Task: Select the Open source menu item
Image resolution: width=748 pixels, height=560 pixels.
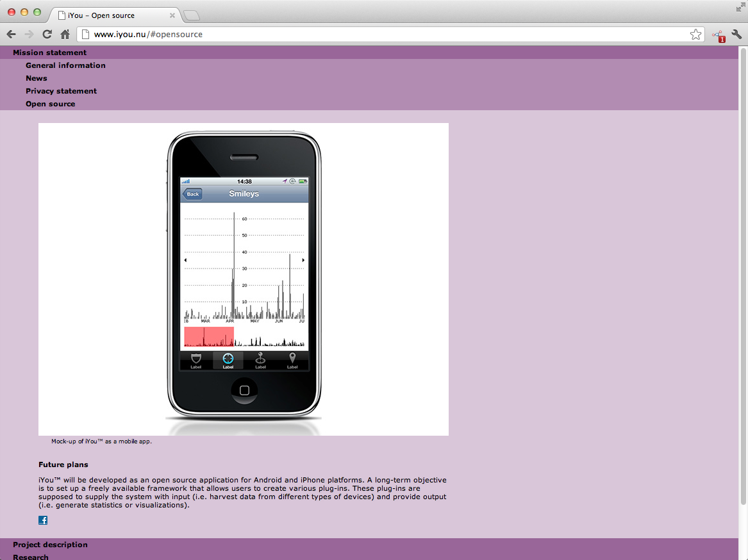Action: (50, 104)
